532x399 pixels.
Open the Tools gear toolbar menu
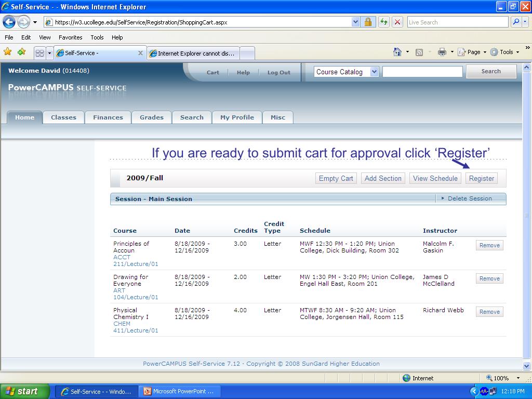(504, 52)
